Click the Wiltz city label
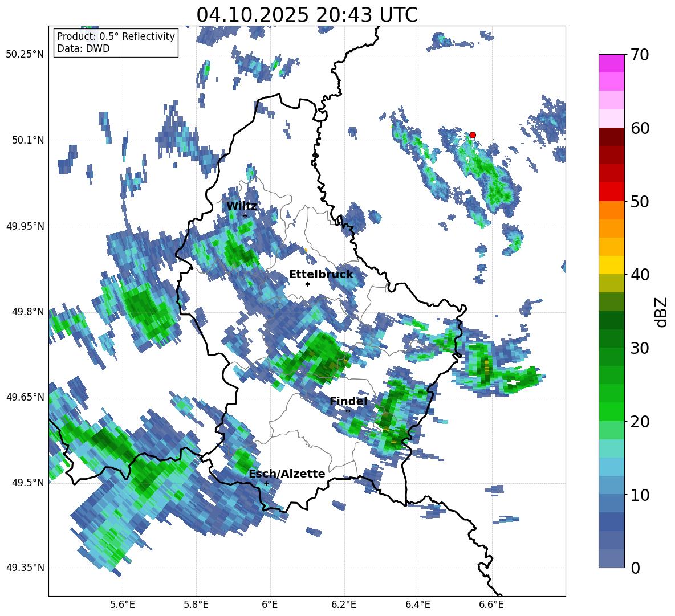The height and width of the screenshot is (616, 675). pos(242,206)
